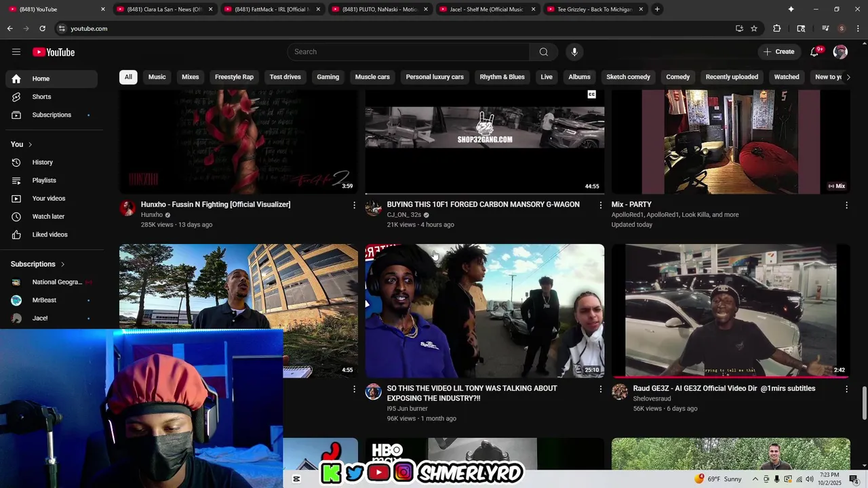The width and height of the screenshot is (868, 488).
Task: Go back with the browser arrow
Action: (9, 28)
